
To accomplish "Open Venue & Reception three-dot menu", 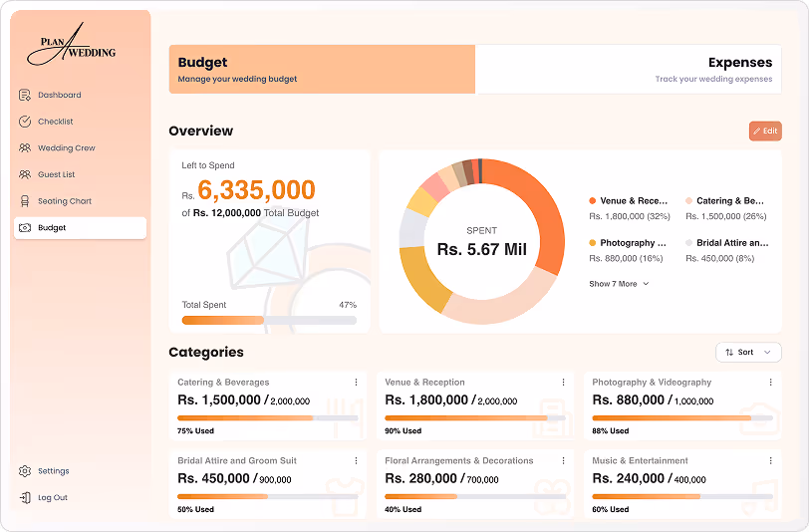I will (563, 383).
